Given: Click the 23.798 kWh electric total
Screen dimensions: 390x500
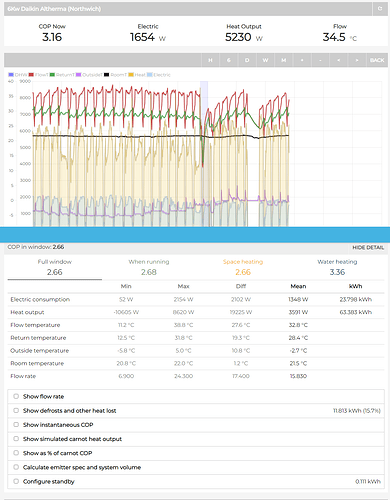Looking at the screenshot, I should pyautogui.click(x=355, y=299).
